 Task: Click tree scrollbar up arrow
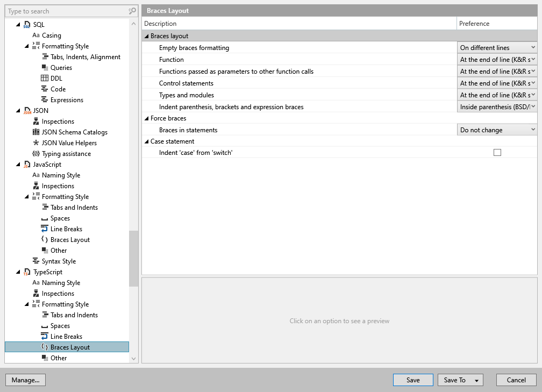[133, 24]
